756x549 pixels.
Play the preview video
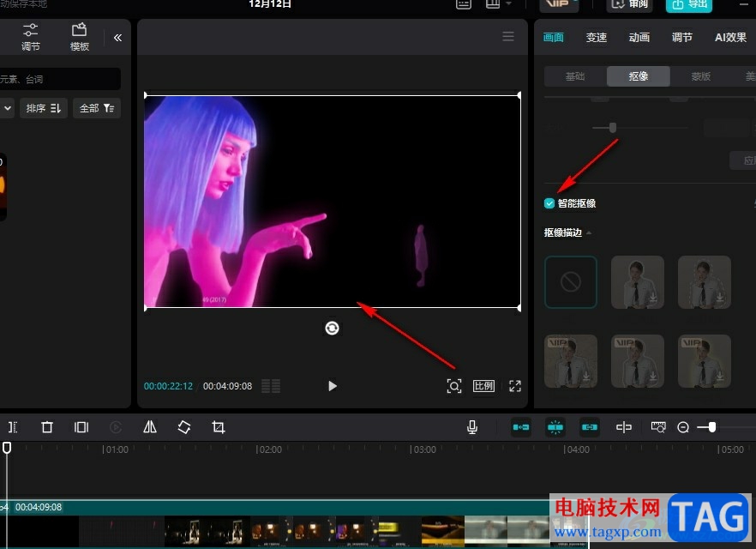pos(333,386)
